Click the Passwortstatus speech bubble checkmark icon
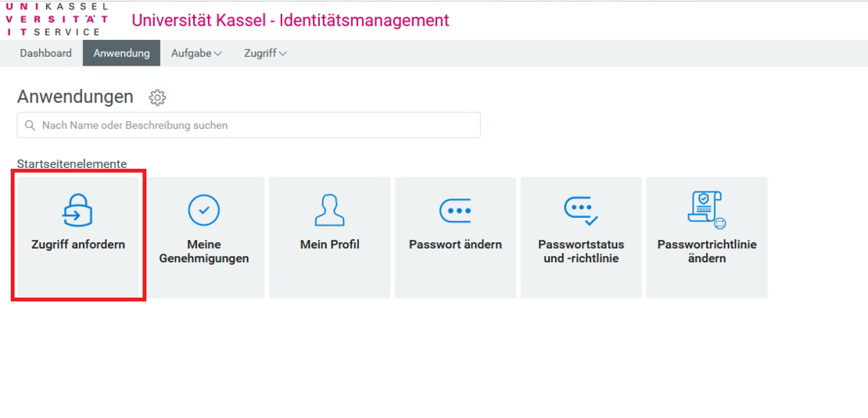868x418 pixels. pos(581,209)
